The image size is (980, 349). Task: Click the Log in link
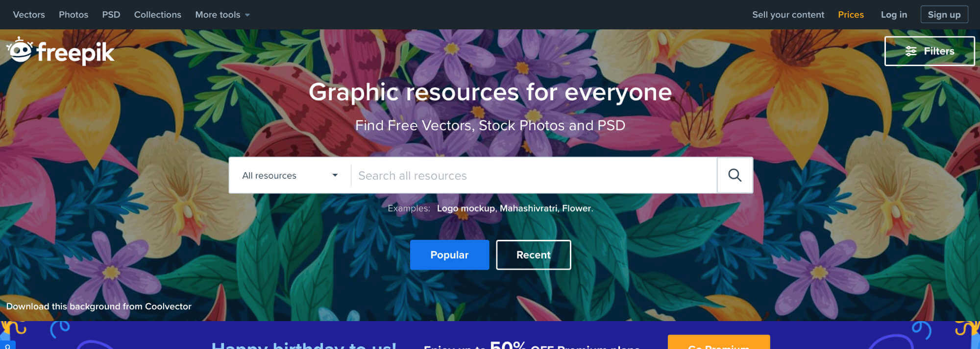894,15
